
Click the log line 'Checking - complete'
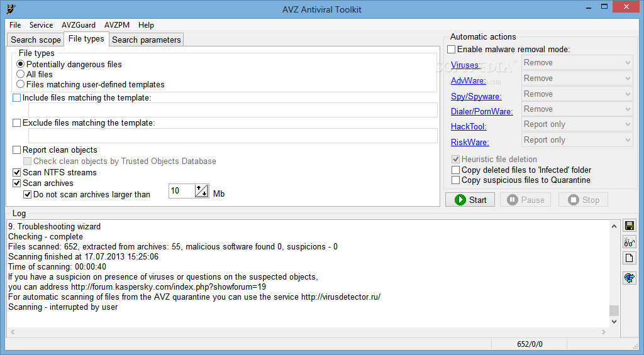point(45,237)
